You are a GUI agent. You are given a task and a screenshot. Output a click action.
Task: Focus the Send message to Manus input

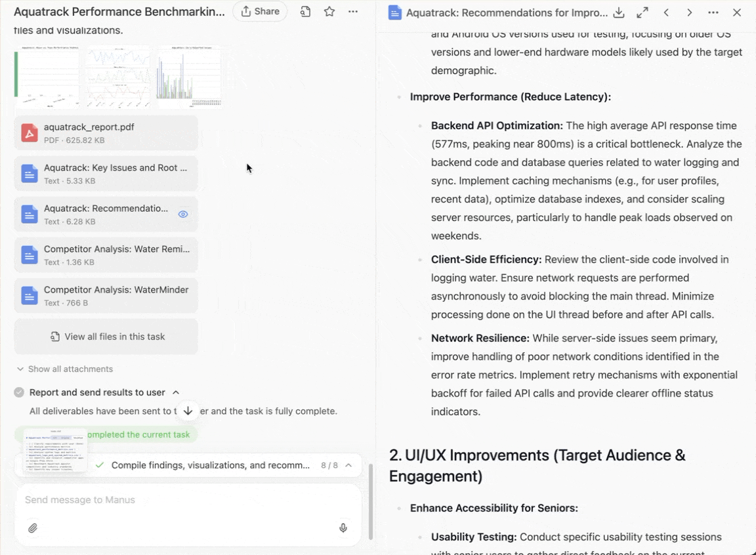188,500
